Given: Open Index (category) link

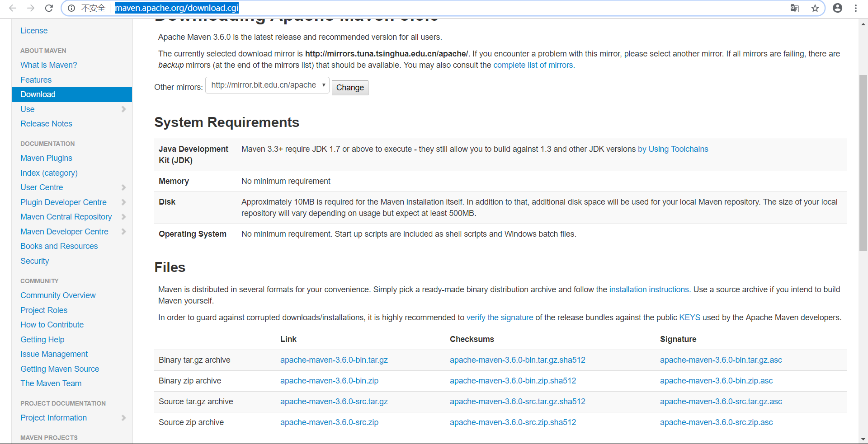Looking at the screenshot, I should coord(49,173).
